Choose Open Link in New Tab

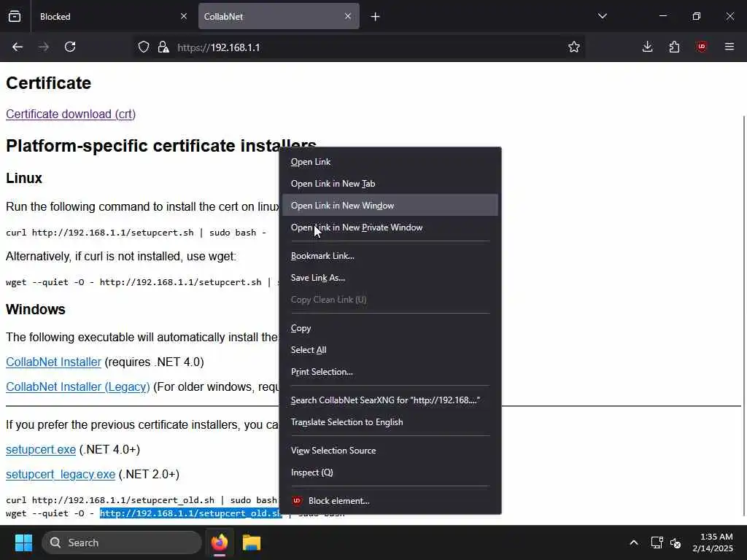[390, 184]
